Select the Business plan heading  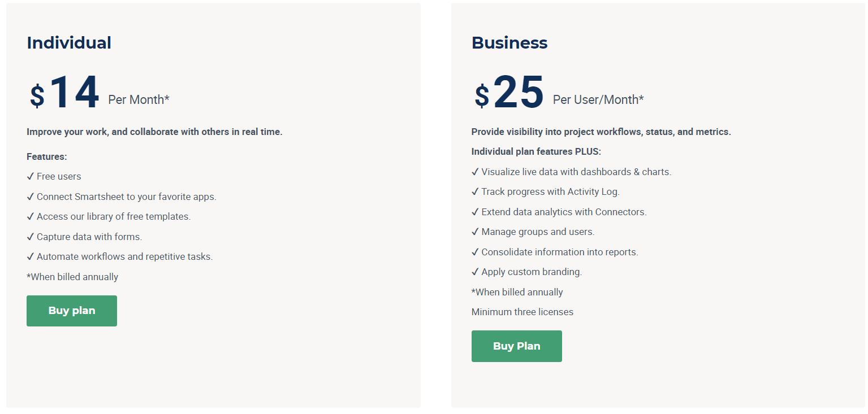coord(509,43)
